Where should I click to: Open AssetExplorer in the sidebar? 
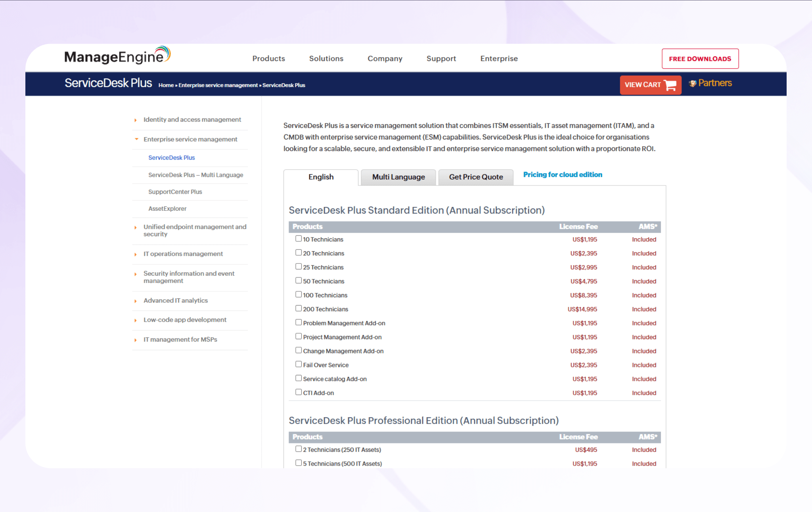click(x=167, y=209)
